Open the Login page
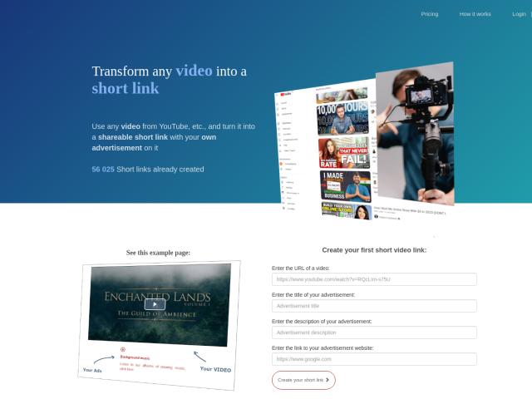The height and width of the screenshot is (399, 532). [519, 14]
